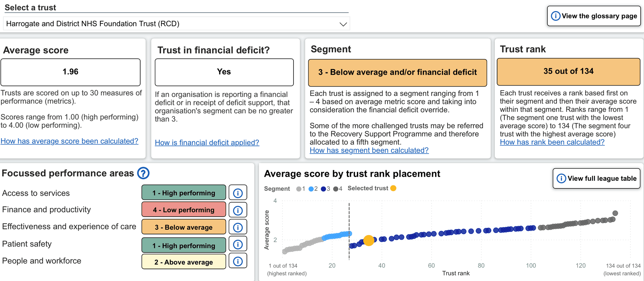This screenshot has height=281, width=644.
Task: Open info for Patient safety
Action: click(x=238, y=244)
